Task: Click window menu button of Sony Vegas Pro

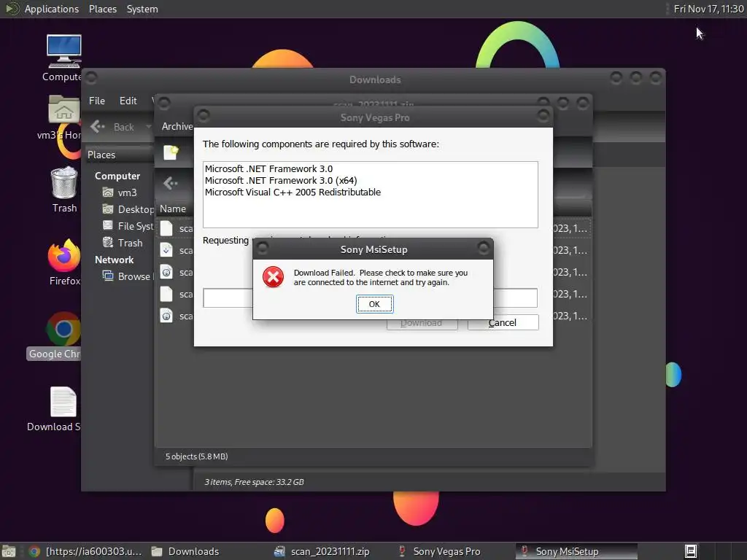Action: [204, 115]
